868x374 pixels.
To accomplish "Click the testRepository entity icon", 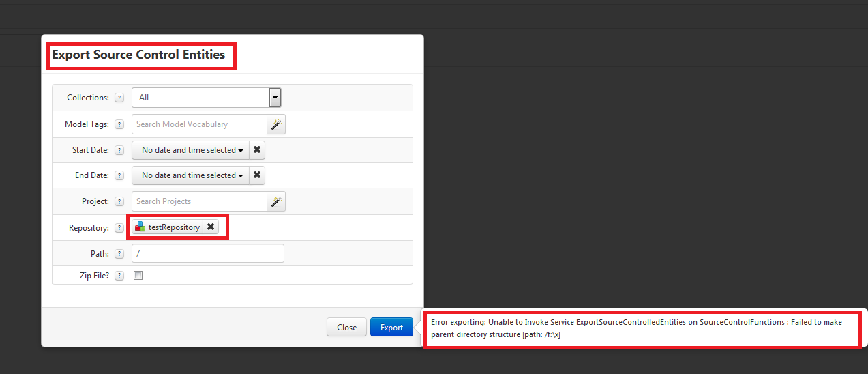I will pos(140,227).
